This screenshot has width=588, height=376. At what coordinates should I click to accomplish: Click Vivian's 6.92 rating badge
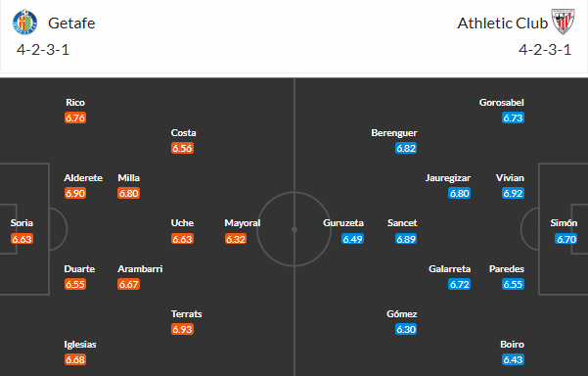click(513, 193)
